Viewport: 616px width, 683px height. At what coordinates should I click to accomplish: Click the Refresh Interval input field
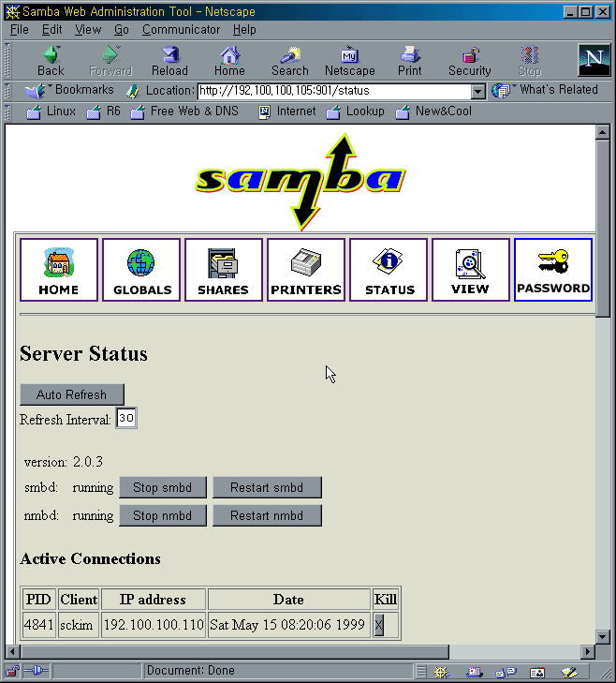[125, 419]
